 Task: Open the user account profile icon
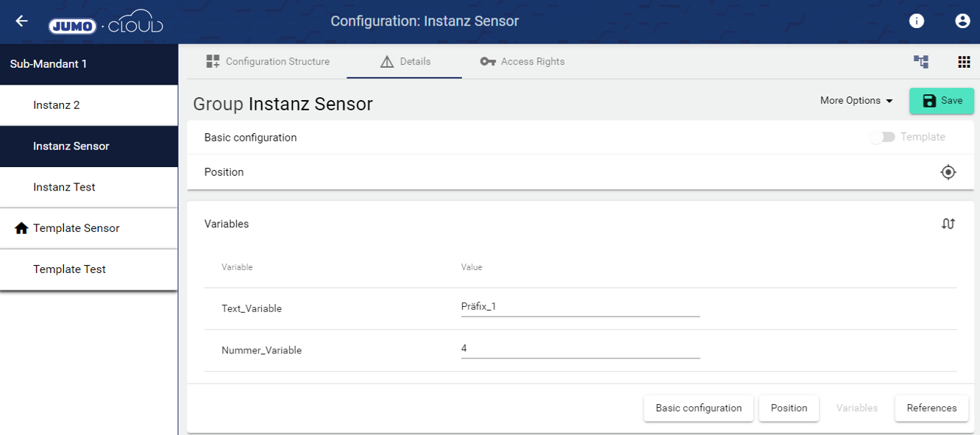coord(962,21)
